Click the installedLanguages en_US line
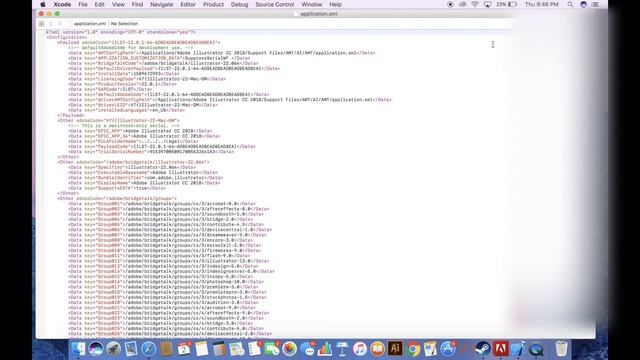 point(127,110)
